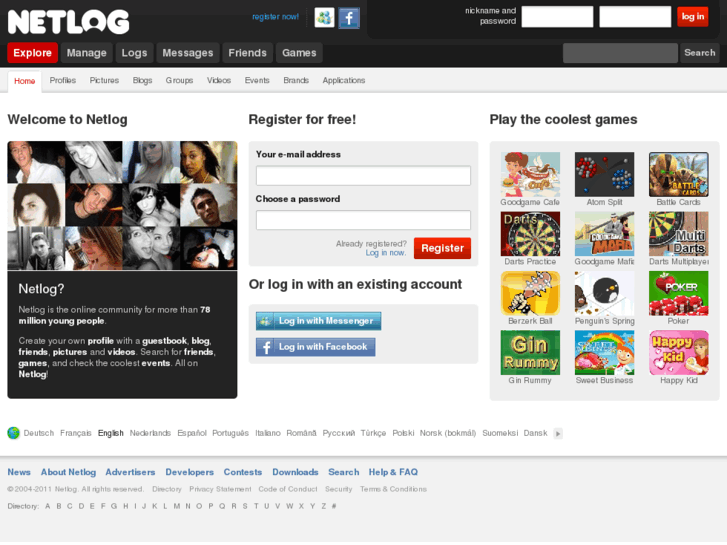Open the Logs main tab

click(x=134, y=53)
